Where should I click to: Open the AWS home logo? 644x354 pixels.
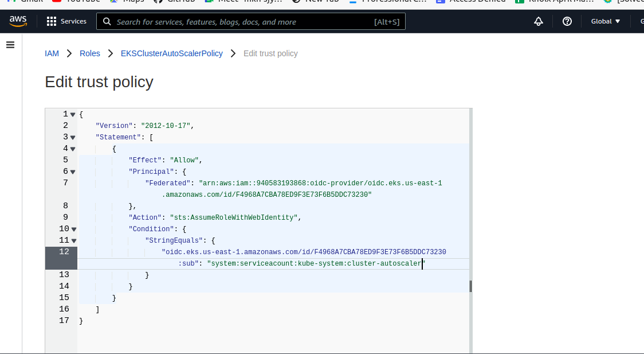(x=18, y=21)
